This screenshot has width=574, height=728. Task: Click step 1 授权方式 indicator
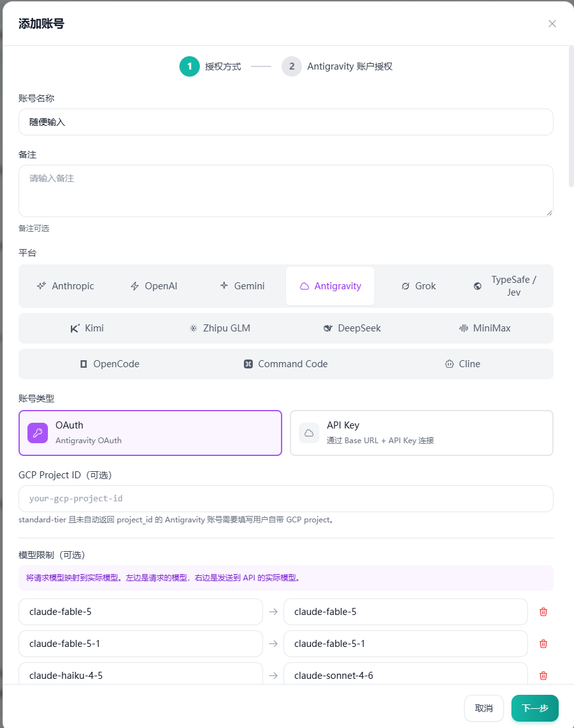point(210,66)
